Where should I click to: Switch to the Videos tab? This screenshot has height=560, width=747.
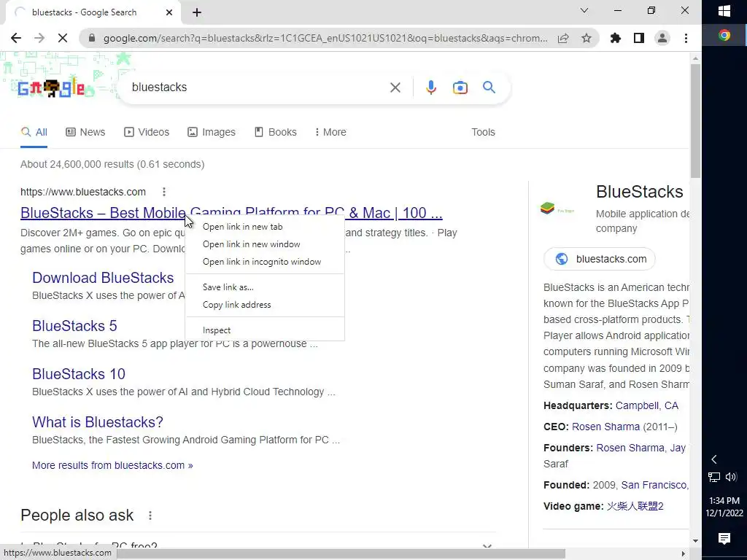(146, 133)
